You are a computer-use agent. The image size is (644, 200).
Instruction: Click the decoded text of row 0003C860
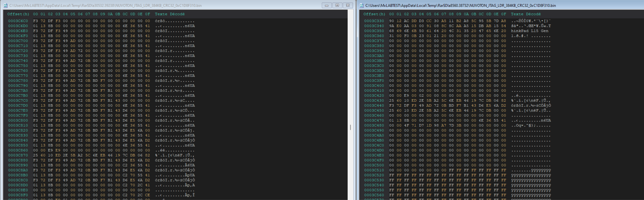click(175, 150)
